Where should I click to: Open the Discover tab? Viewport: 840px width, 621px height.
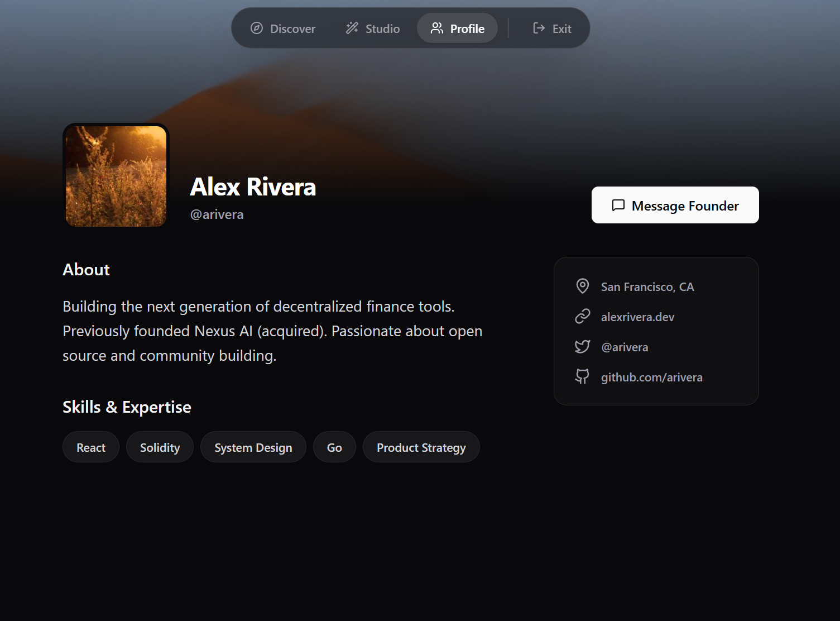283,28
